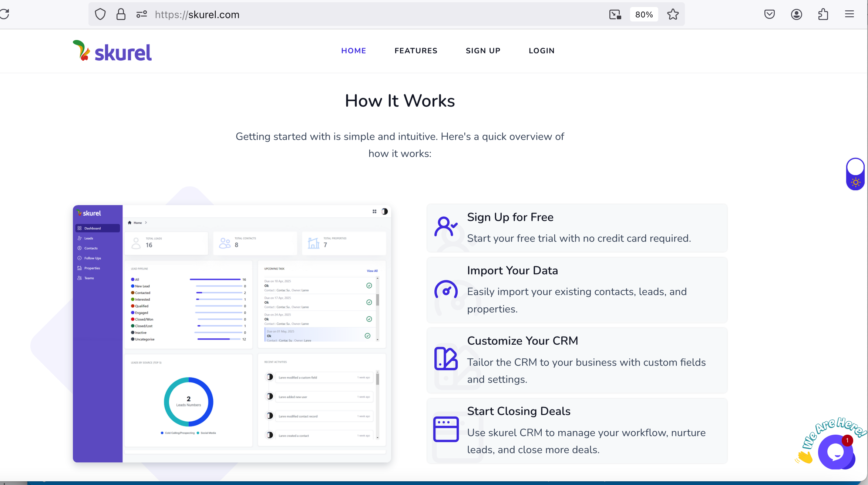The width and height of the screenshot is (868, 485).
Task: Click the contrast toggle icon in preview header
Action: pyautogui.click(x=385, y=211)
